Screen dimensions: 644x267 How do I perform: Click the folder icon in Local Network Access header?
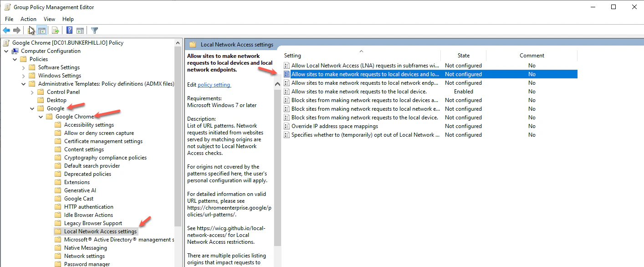tap(192, 45)
